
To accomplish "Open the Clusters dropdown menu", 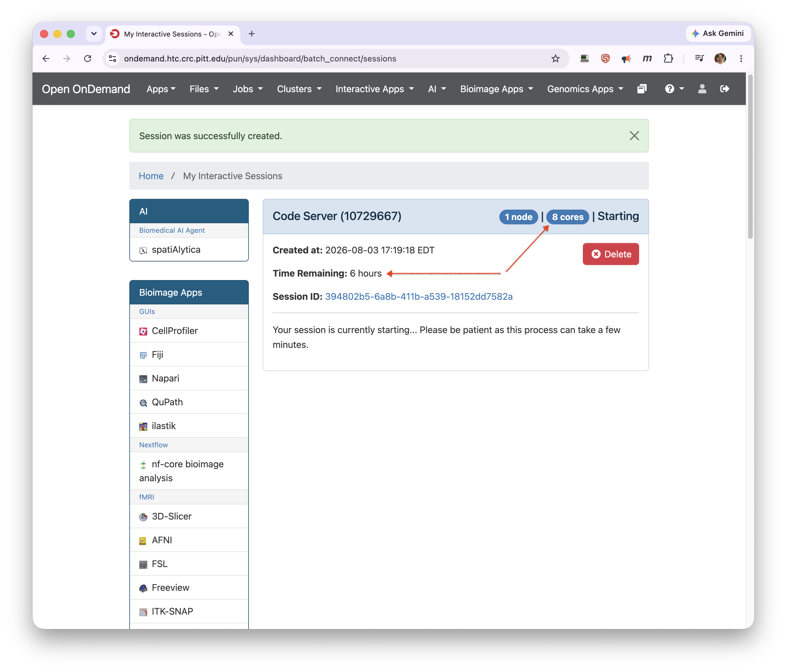I will point(299,89).
